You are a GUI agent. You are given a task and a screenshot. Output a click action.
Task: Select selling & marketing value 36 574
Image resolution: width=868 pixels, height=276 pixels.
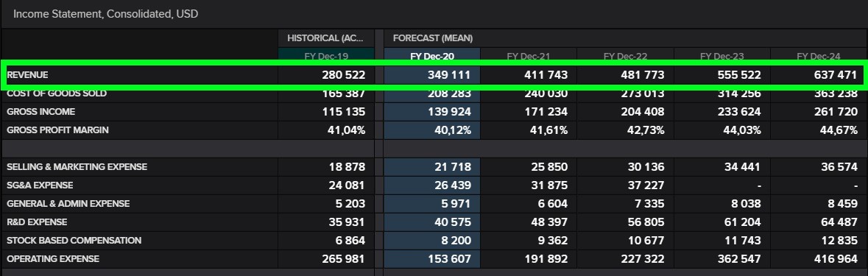coord(839,166)
